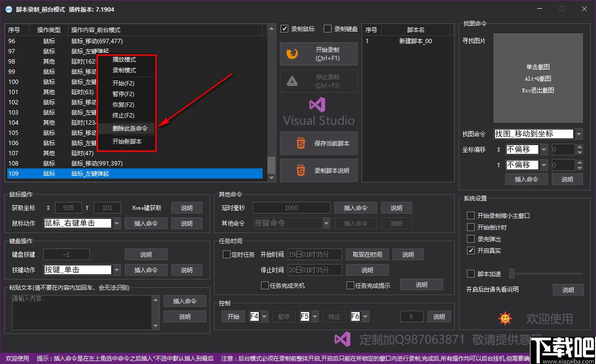Click the HTML5 icon on 录制脚本说明

coord(301,170)
